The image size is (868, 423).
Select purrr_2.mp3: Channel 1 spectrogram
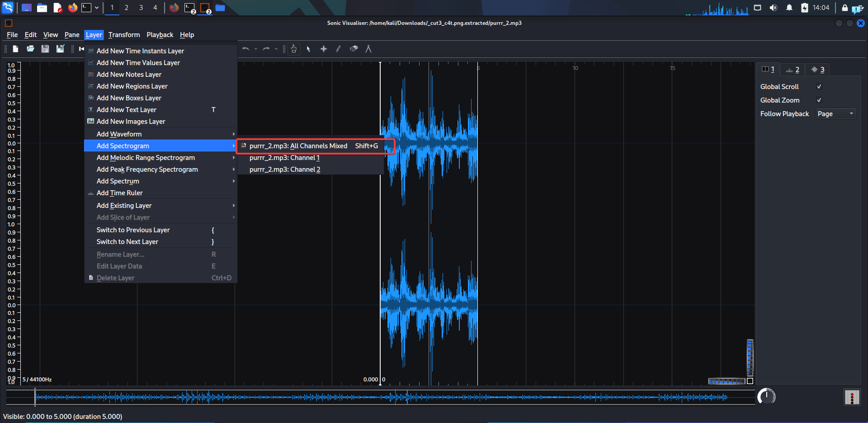(x=311, y=158)
